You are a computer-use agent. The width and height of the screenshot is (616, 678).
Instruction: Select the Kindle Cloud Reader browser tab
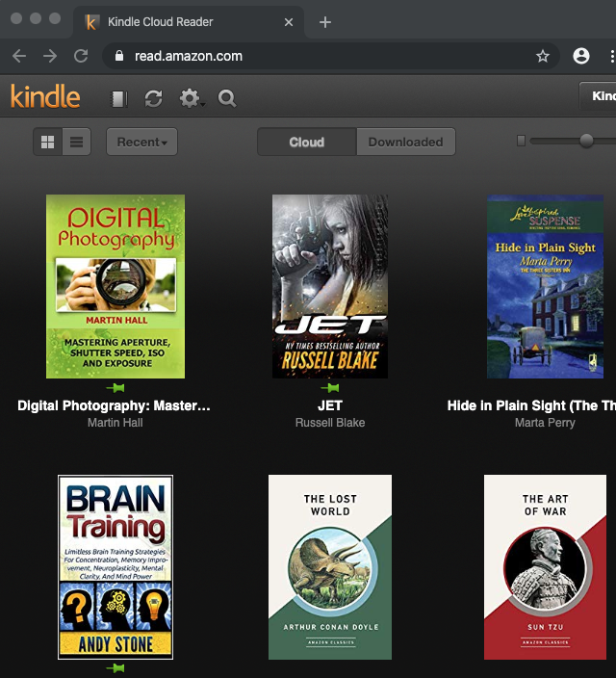click(x=189, y=22)
